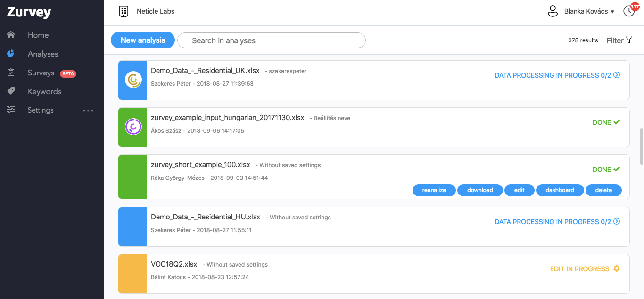
Task: Click the DATA PROCESSING status for Residential_HU
Action: pyautogui.click(x=553, y=222)
